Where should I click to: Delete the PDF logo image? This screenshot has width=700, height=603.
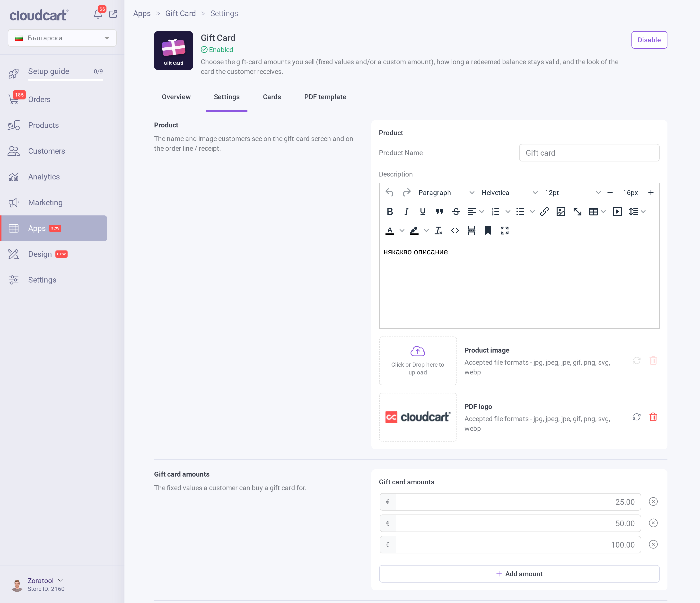pyautogui.click(x=653, y=417)
